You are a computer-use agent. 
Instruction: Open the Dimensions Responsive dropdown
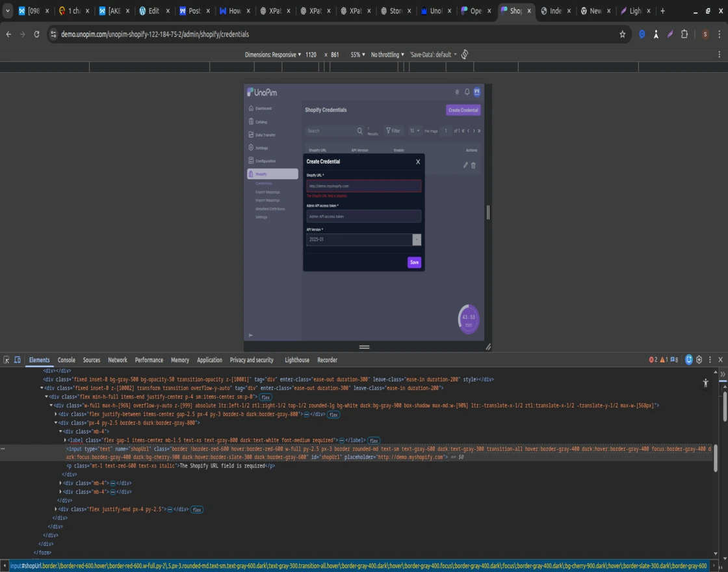pos(273,55)
